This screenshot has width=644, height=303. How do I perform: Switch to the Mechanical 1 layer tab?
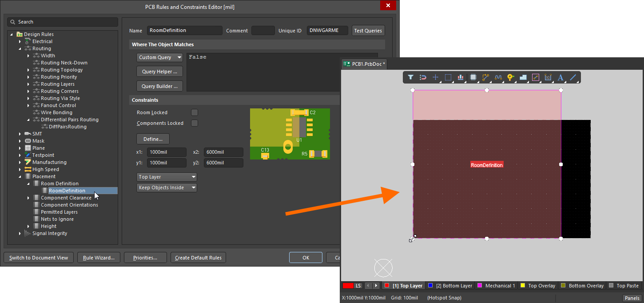coord(496,286)
